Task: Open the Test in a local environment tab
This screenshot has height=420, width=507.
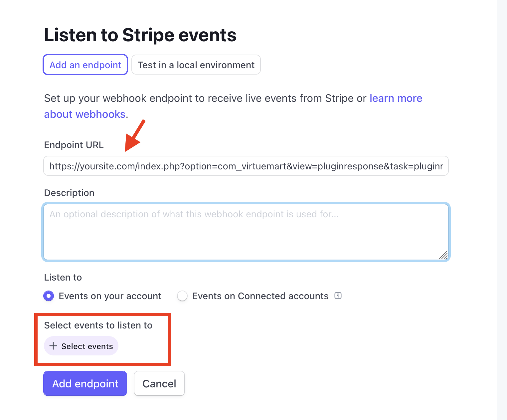Action: 196,65
